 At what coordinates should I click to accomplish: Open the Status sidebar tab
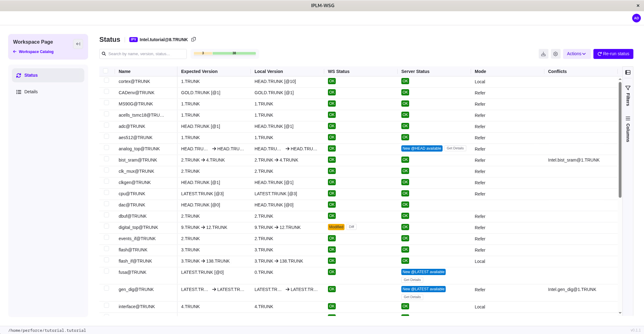tap(48, 75)
